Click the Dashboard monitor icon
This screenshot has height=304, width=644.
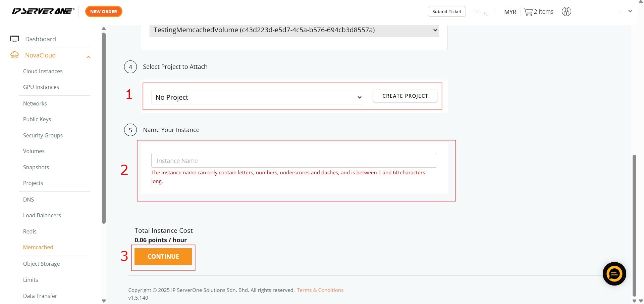point(14,39)
